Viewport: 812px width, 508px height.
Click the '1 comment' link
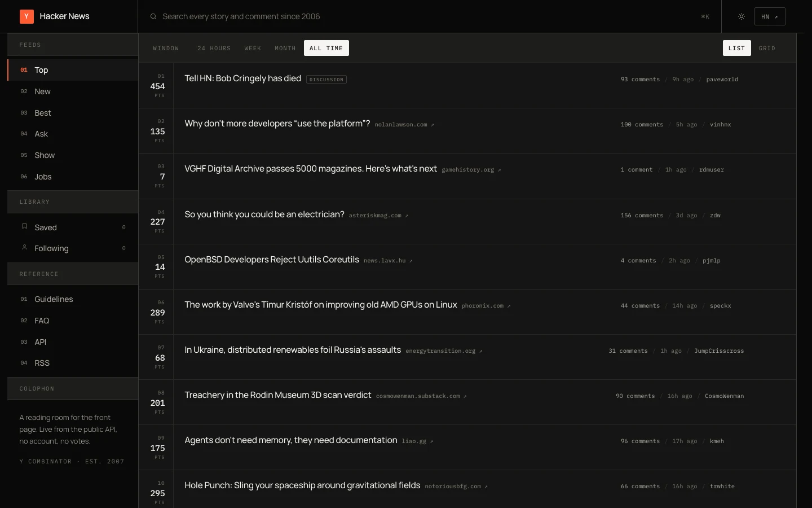(x=637, y=170)
